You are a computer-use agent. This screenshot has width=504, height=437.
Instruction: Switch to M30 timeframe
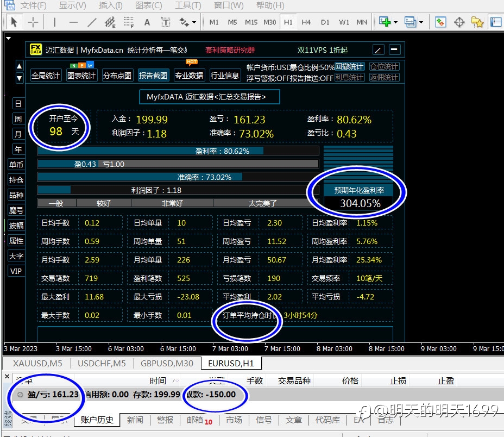pyautogui.click(x=270, y=22)
